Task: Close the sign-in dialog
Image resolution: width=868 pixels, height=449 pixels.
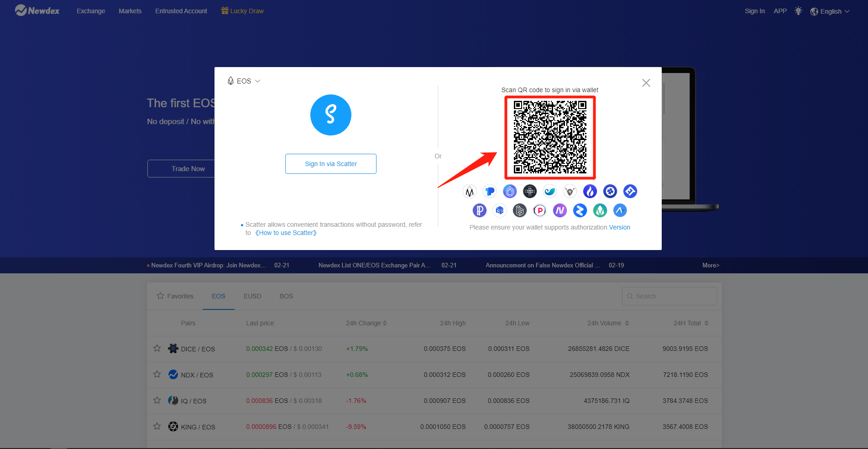Action: 646,83
